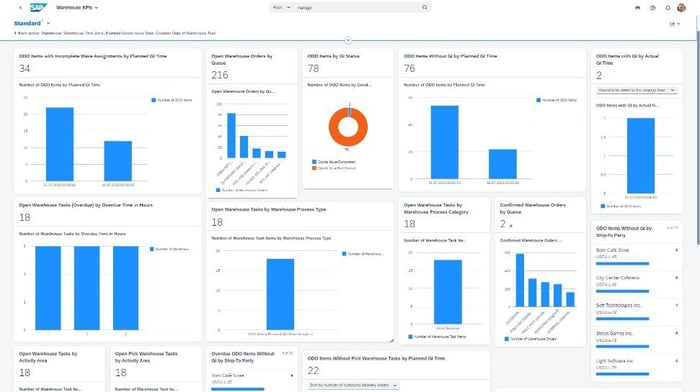Screen dimensions: 700x392
Task: Open the Apps search scope dropdown
Action: [281, 8]
